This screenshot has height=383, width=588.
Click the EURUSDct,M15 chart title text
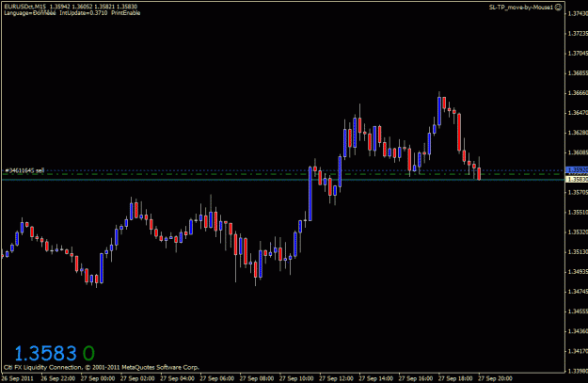25,7
